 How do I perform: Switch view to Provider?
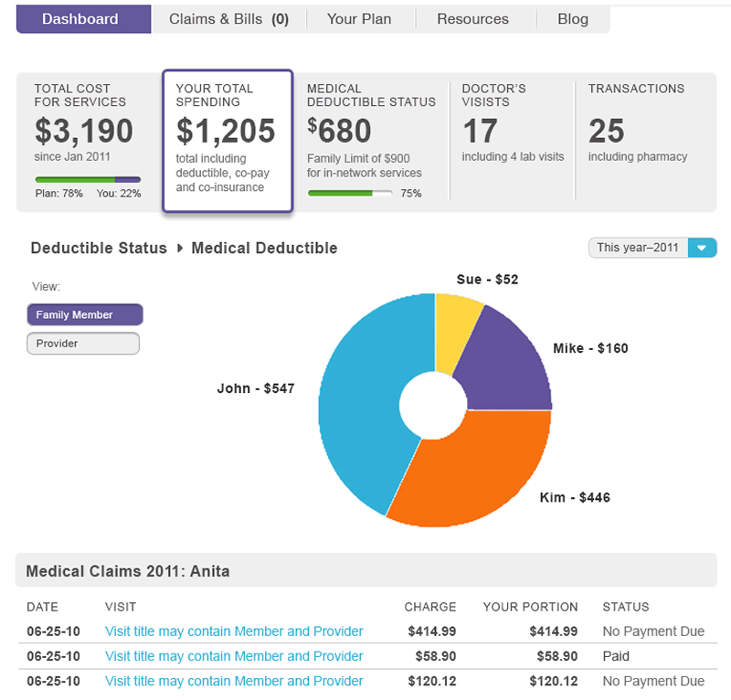tap(83, 344)
